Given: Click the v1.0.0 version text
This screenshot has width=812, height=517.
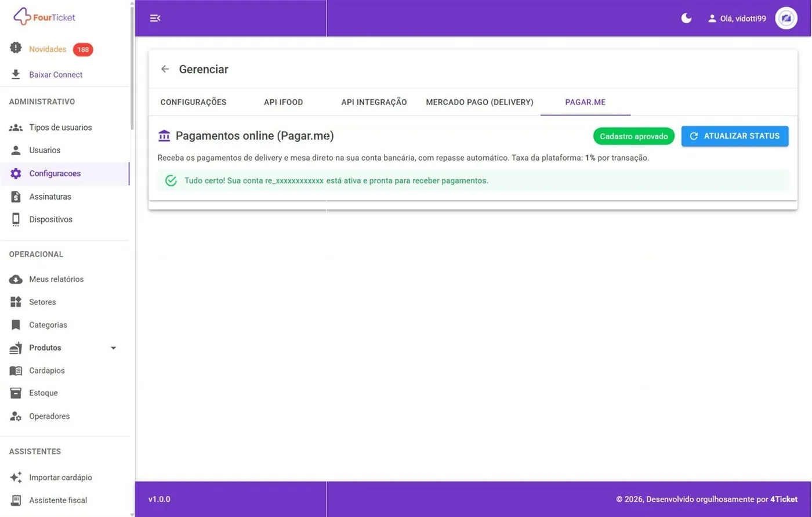Looking at the screenshot, I should [x=159, y=499].
